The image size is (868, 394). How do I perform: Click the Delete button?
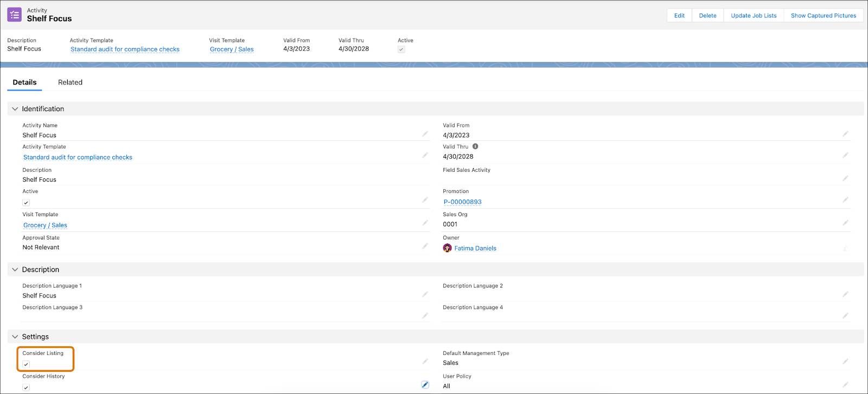[x=707, y=16]
